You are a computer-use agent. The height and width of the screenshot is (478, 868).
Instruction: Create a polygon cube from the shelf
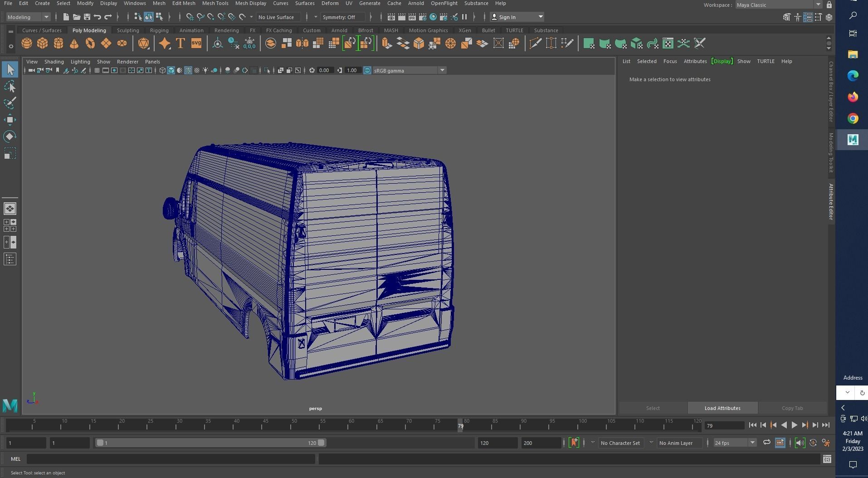tap(43, 43)
